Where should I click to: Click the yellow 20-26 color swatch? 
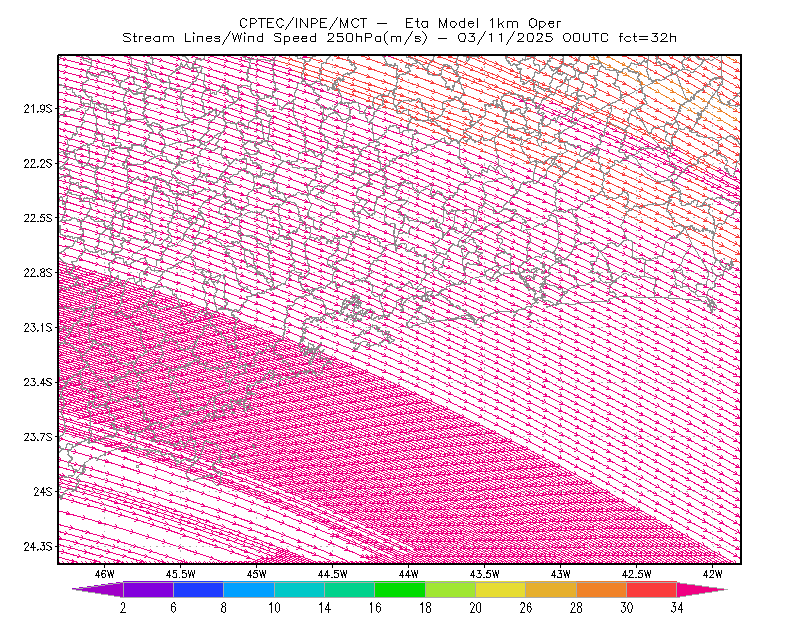[501, 589]
